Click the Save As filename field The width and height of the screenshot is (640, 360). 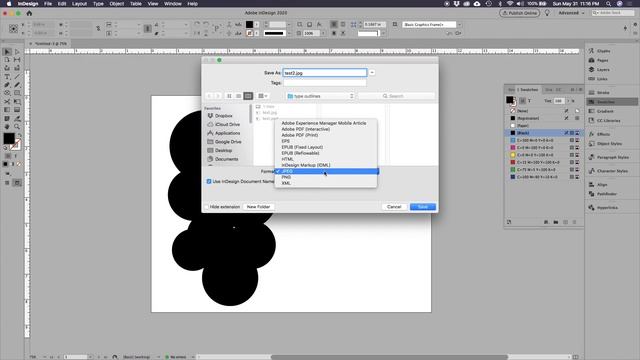[x=325, y=73]
